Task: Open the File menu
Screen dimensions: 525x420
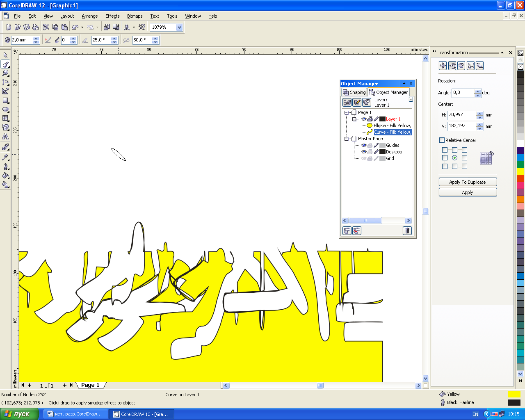Action: pos(17,16)
